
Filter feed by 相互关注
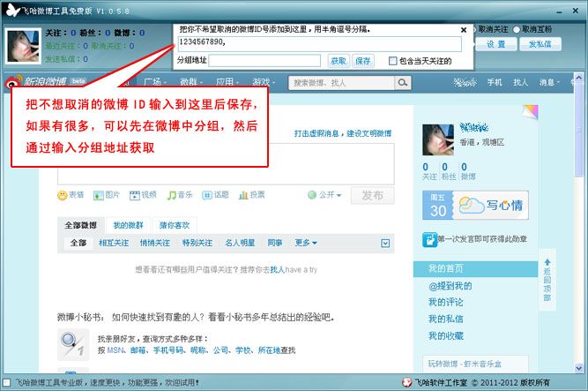pos(114,243)
